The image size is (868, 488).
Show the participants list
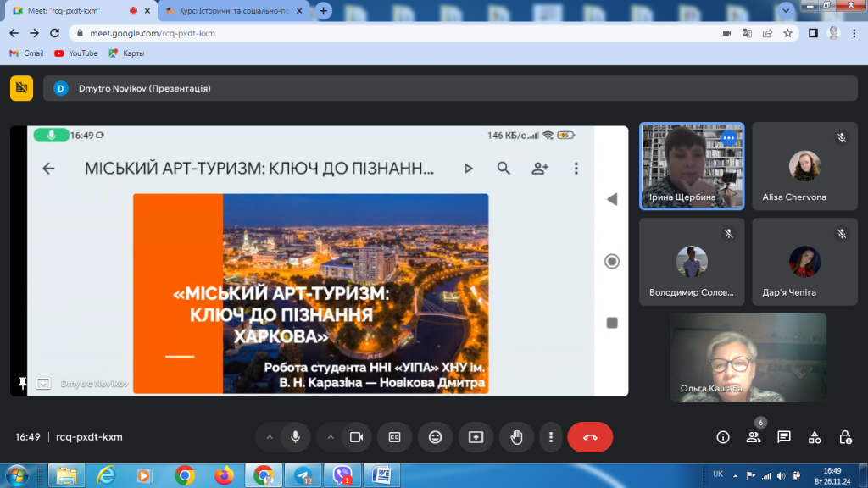point(753,437)
